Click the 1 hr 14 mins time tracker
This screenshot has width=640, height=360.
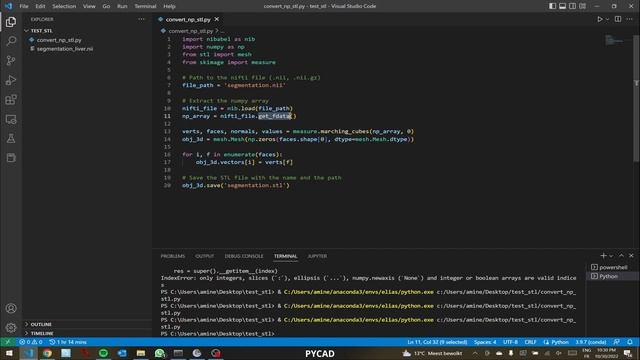click(x=68, y=342)
